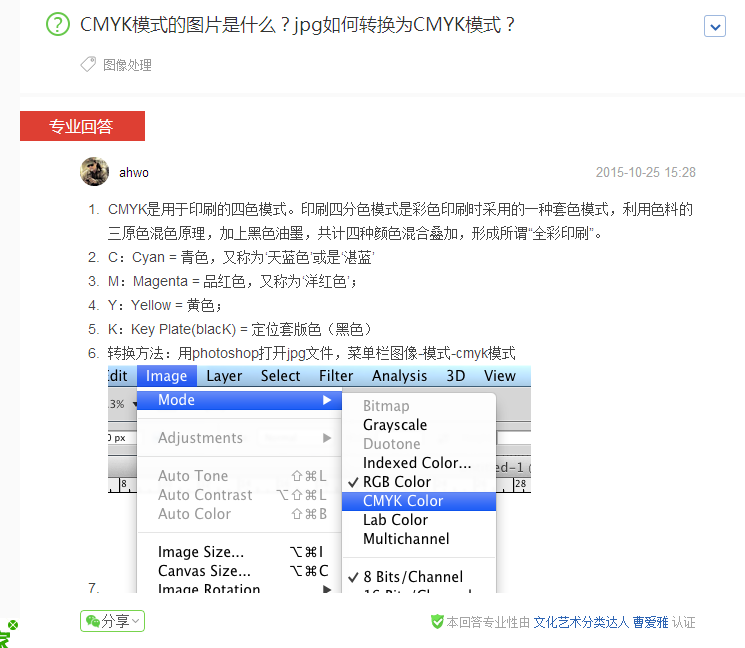Select CMYK Color mode
The width and height of the screenshot is (745, 648).
[419, 501]
